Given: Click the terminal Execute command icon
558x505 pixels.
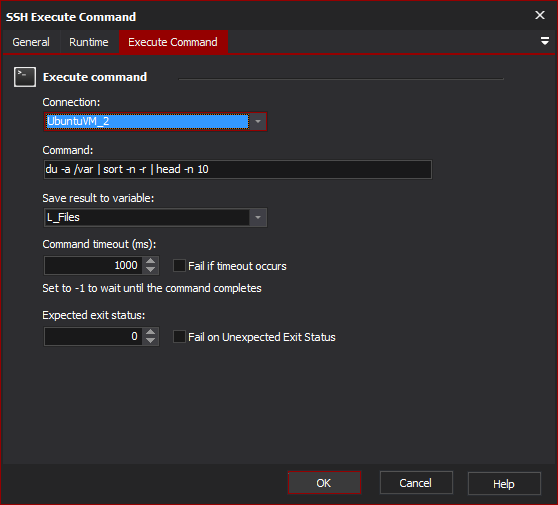Looking at the screenshot, I should point(25,77).
